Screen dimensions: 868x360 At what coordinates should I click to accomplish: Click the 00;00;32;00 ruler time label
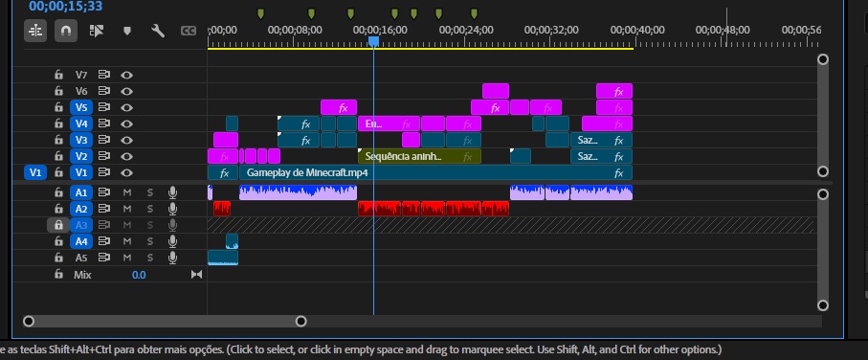[x=551, y=30]
